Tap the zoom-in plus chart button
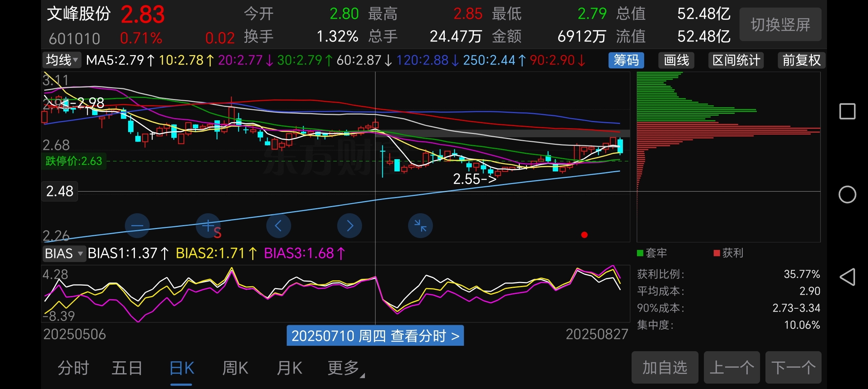Viewport: 868px width, 389px height. [x=208, y=226]
